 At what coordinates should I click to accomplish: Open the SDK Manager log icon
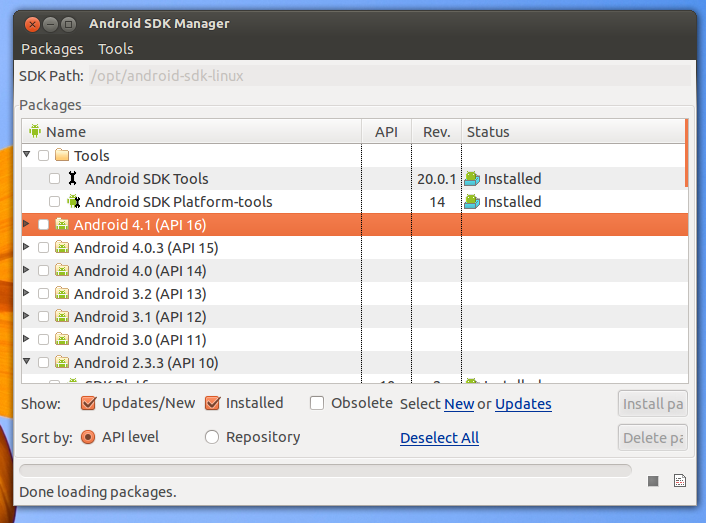[680, 481]
